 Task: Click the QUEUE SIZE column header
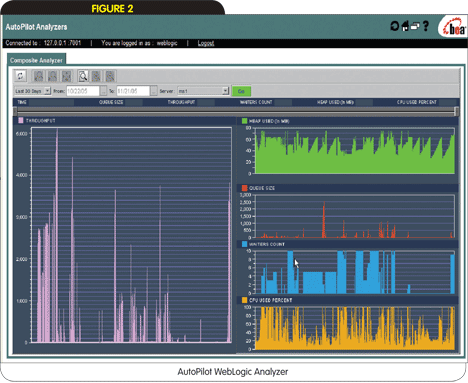click(x=111, y=102)
